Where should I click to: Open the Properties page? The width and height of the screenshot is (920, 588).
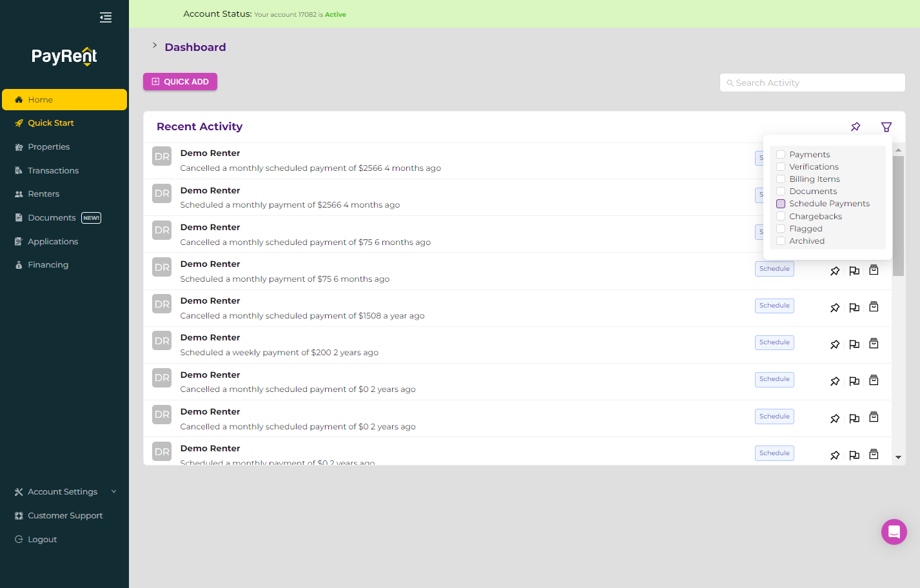(64, 147)
